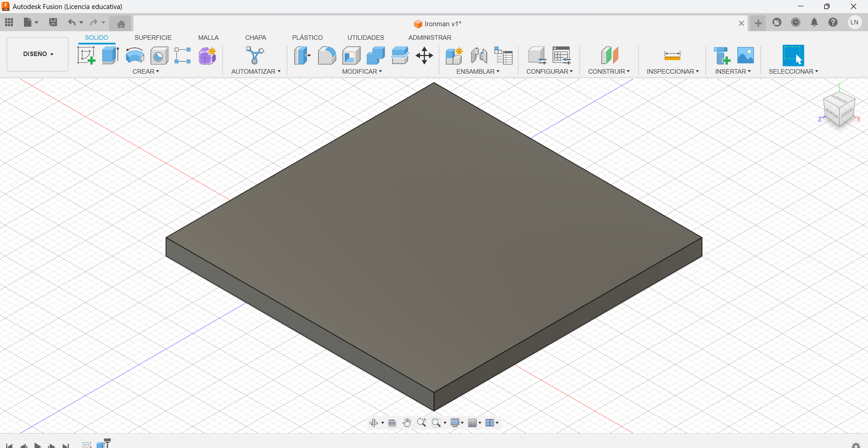Select the Offset Face tool
The height and width of the screenshot is (448, 868).
click(400, 56)
